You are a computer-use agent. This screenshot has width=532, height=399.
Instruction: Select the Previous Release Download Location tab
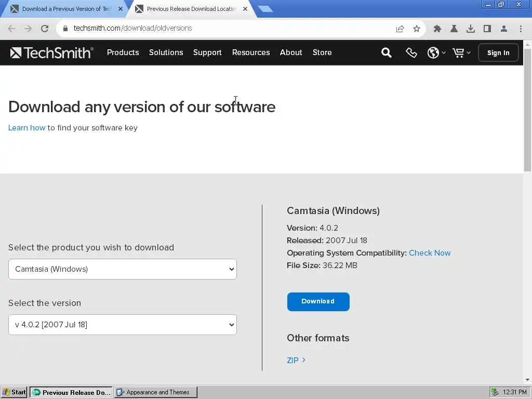[190, 9]
